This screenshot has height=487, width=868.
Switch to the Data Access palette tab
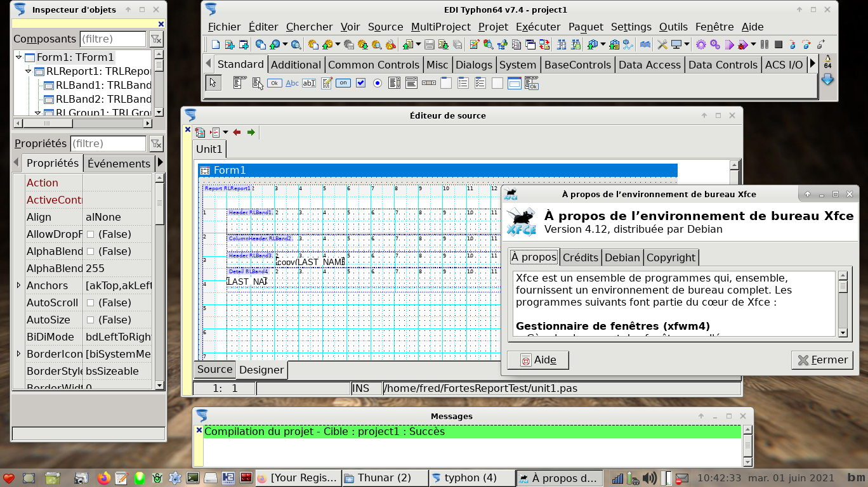coord(649,65)
